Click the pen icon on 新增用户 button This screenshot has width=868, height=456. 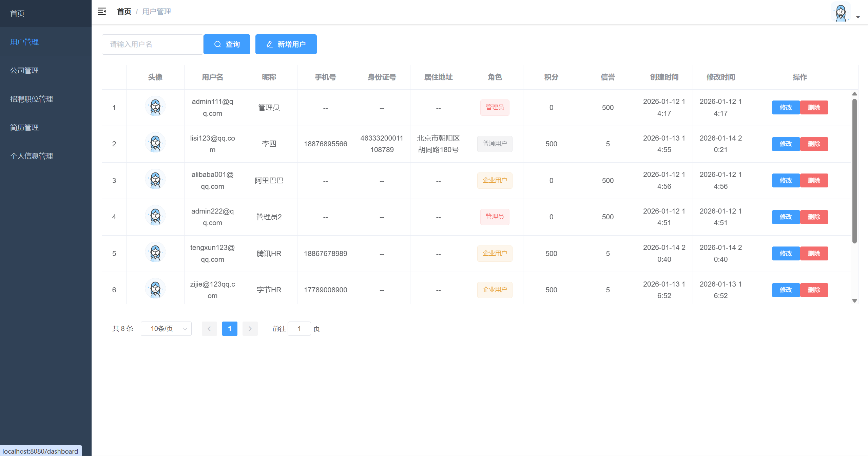coord(269,44)
